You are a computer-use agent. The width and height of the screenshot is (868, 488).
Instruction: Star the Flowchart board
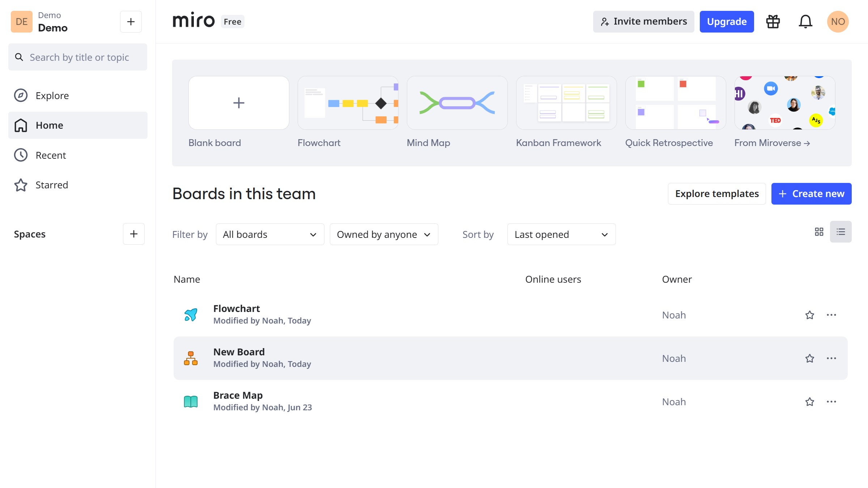click(x=810, y=315)
